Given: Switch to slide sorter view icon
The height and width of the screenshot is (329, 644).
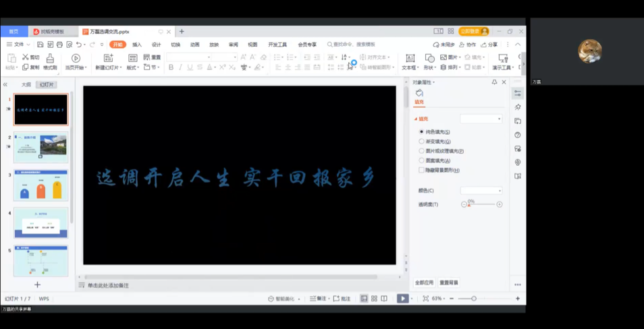Looking at the screenshot, I should pyautogui.click(x=374, y=299).
